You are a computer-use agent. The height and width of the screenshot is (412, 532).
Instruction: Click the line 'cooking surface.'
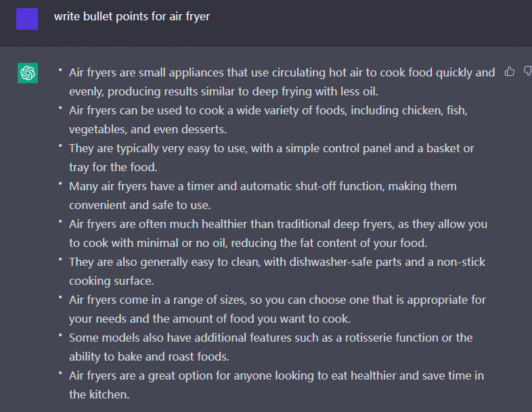click(112, 281)
